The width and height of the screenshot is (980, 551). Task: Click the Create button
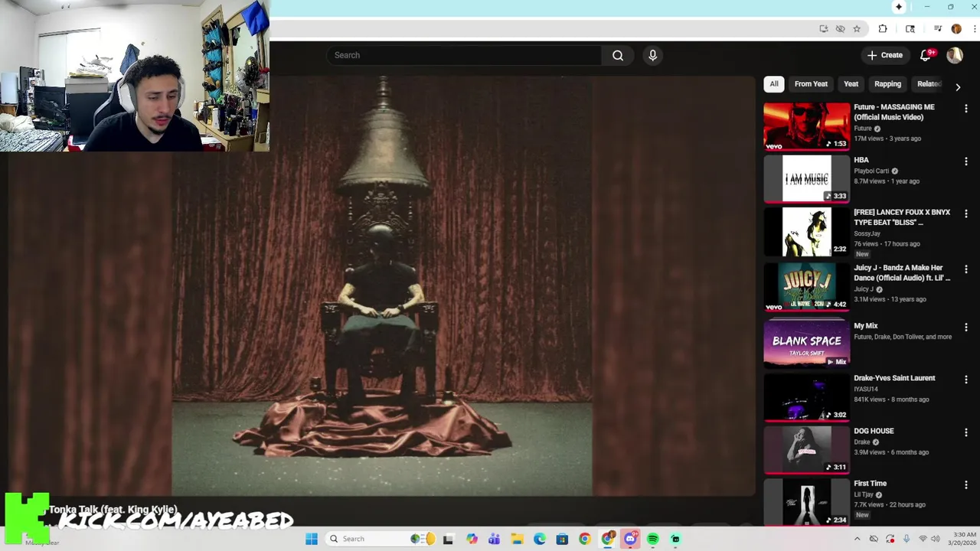884,55
